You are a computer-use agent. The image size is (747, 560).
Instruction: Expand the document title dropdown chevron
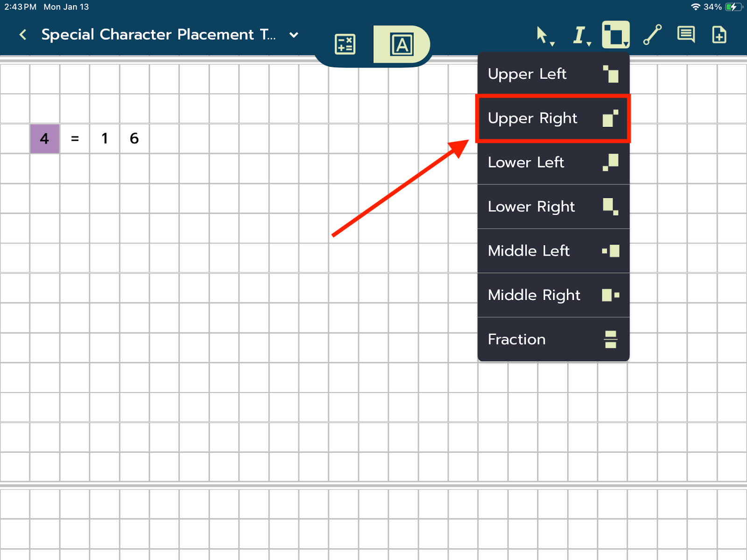click(294, 35)
